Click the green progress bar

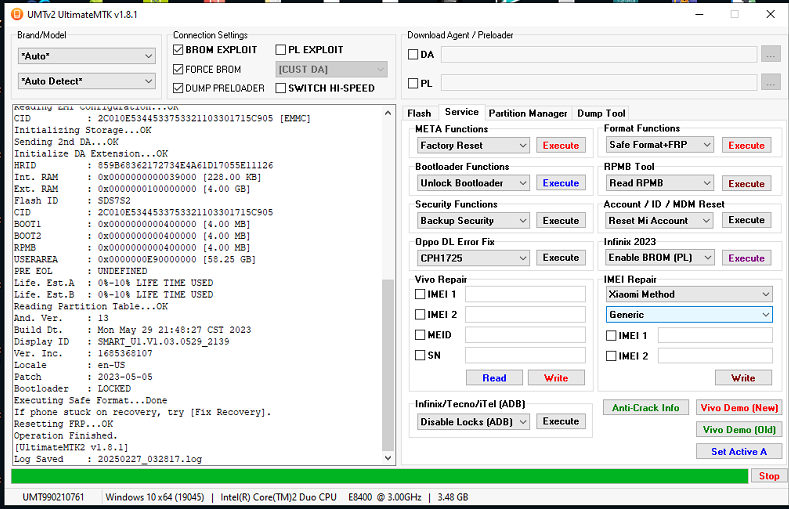point(379,476)
